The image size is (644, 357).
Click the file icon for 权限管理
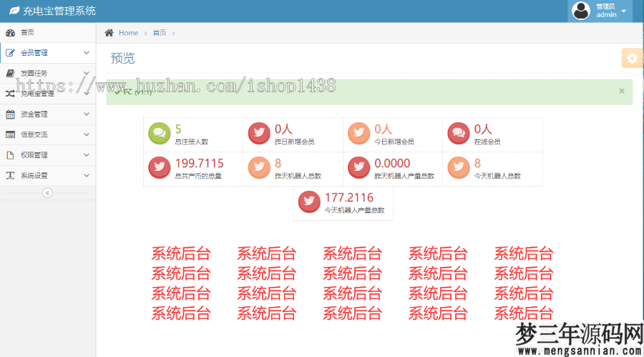10,155
